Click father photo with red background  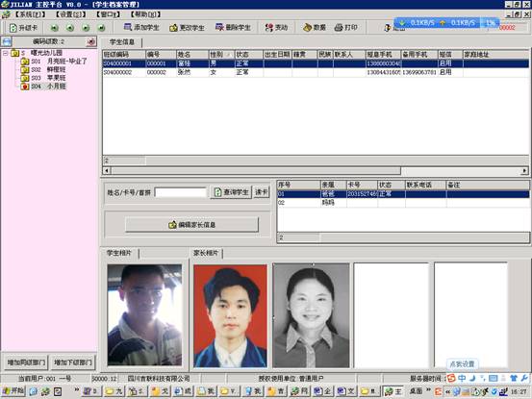click(230, 316)
